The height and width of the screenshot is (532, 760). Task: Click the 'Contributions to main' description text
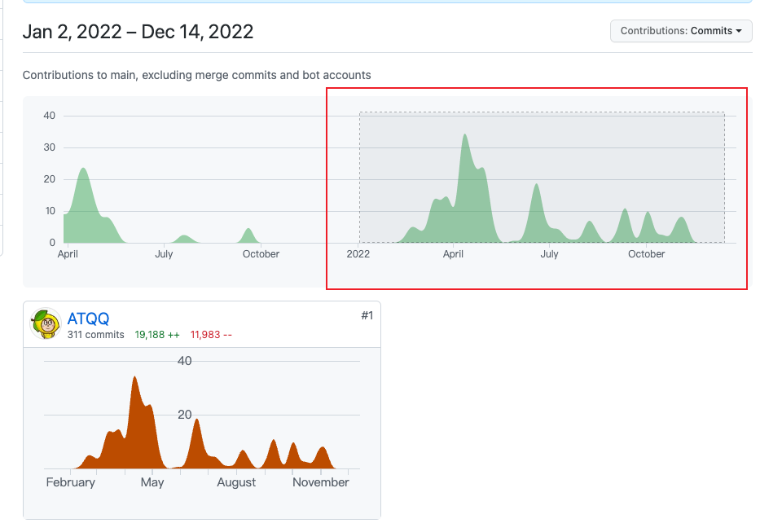197,75
